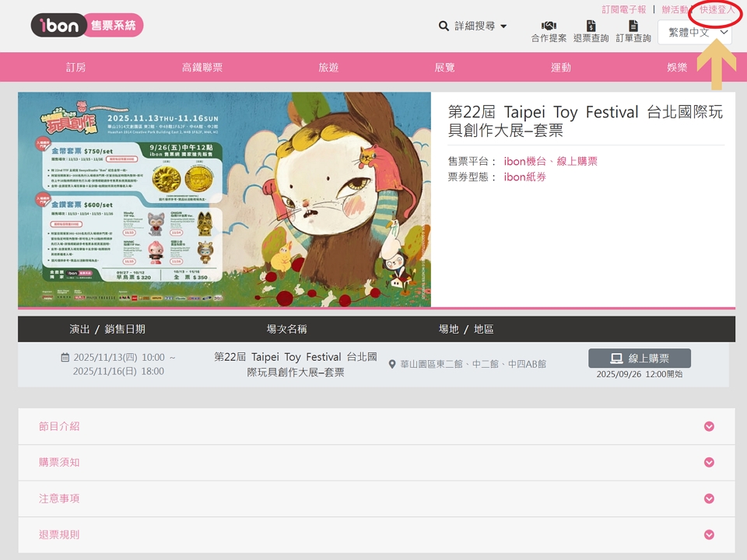Click the 場次名稱 column header
Image resolution: width=747 pixels, height=560 pixels.
[x=286, y=329]
